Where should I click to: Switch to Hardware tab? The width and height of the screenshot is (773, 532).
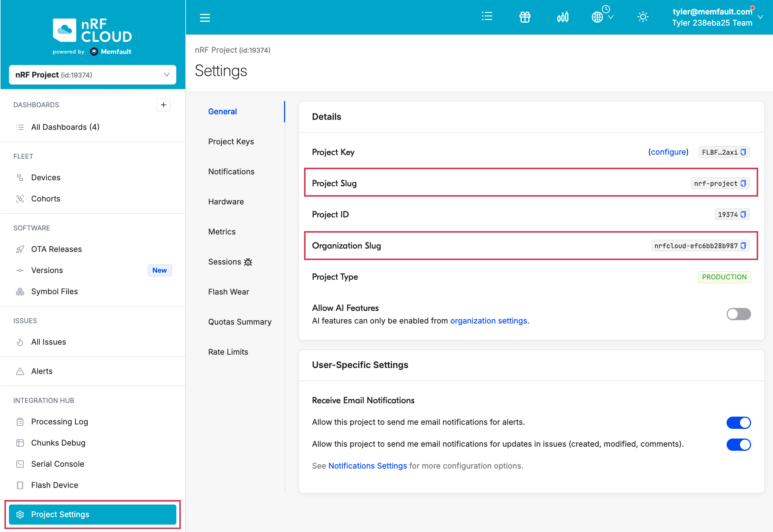(226, 201)
